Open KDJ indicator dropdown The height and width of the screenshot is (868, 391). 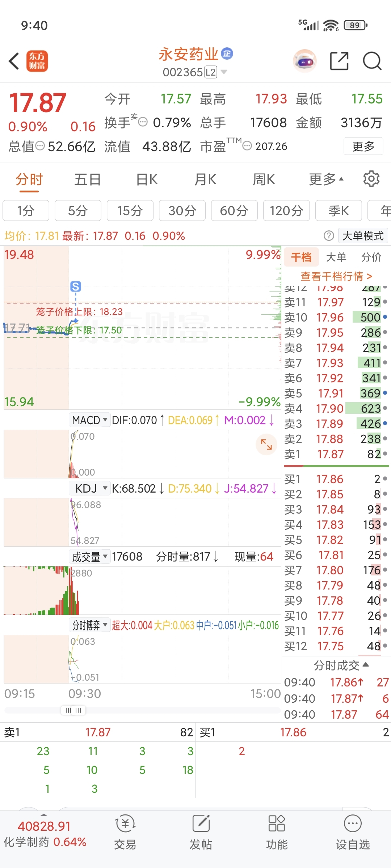coord(90,488)
